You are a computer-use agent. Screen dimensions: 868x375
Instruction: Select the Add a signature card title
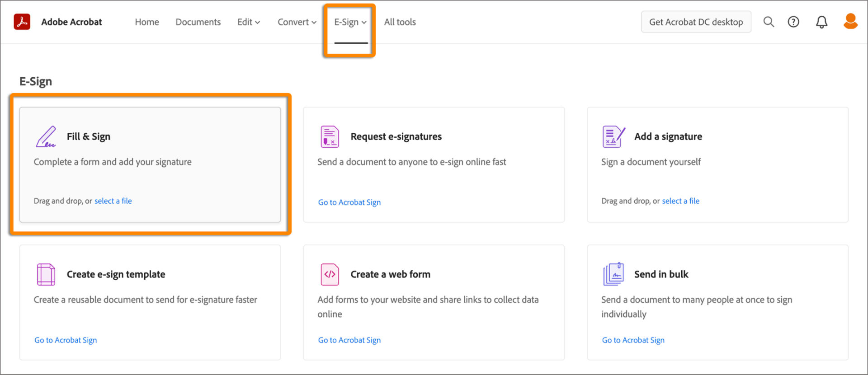[668, 136]
